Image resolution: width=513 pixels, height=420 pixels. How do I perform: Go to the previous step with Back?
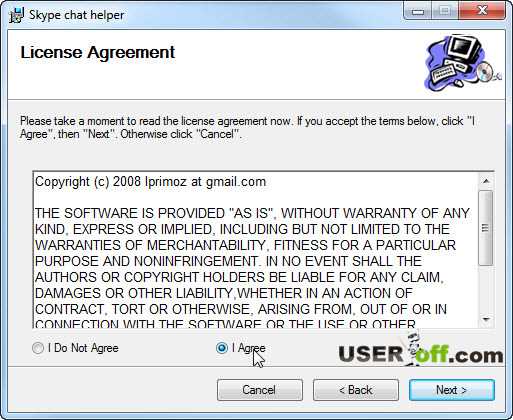pyautogui.click(x=356, y=390)
